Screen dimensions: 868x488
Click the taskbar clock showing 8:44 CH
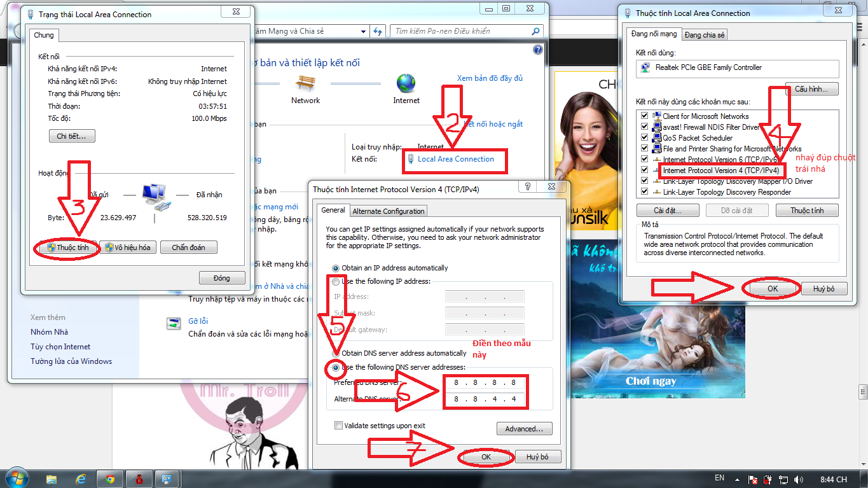833,479
